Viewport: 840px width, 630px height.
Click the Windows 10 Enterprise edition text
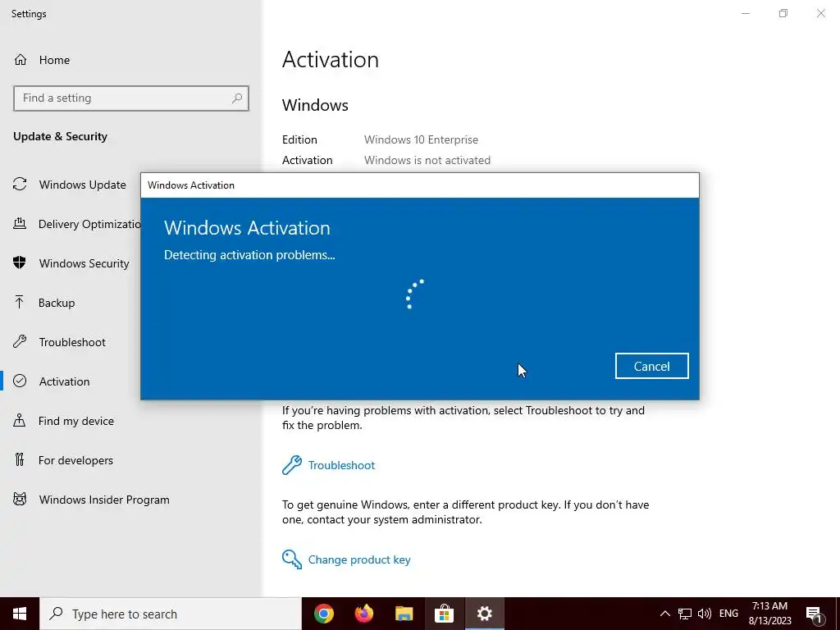421,139
